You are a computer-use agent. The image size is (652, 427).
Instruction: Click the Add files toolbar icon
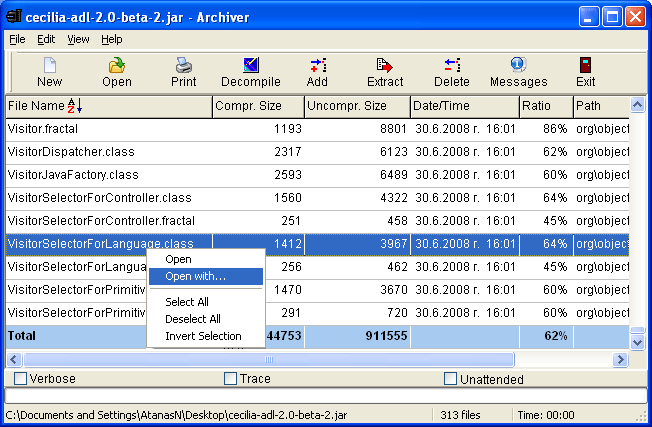pyautogui.click(x=318, y=65)
